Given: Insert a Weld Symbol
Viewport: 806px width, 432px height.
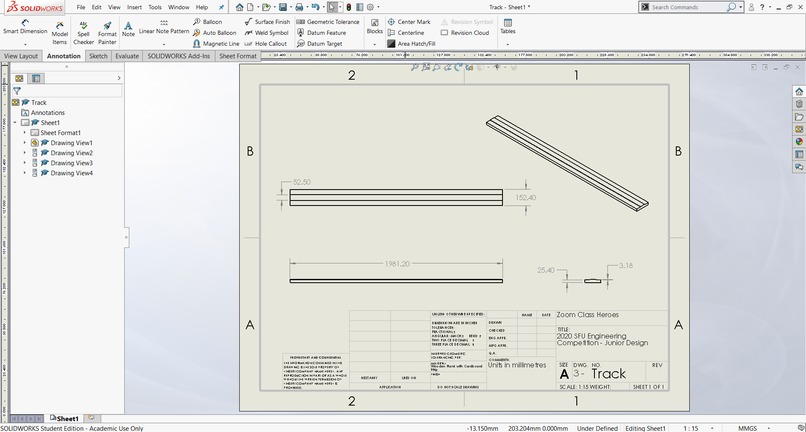Looking at the screenshot, I should pos(267,32).
